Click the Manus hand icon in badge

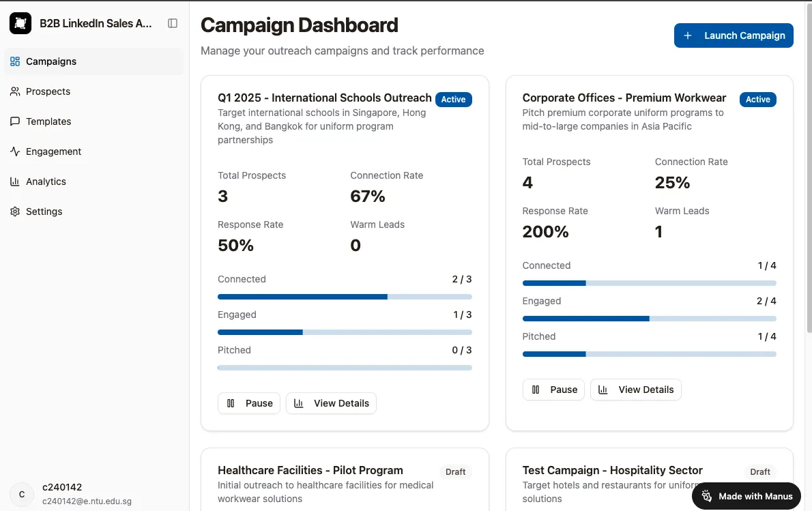pyautogui.click(x=707, y=496)
